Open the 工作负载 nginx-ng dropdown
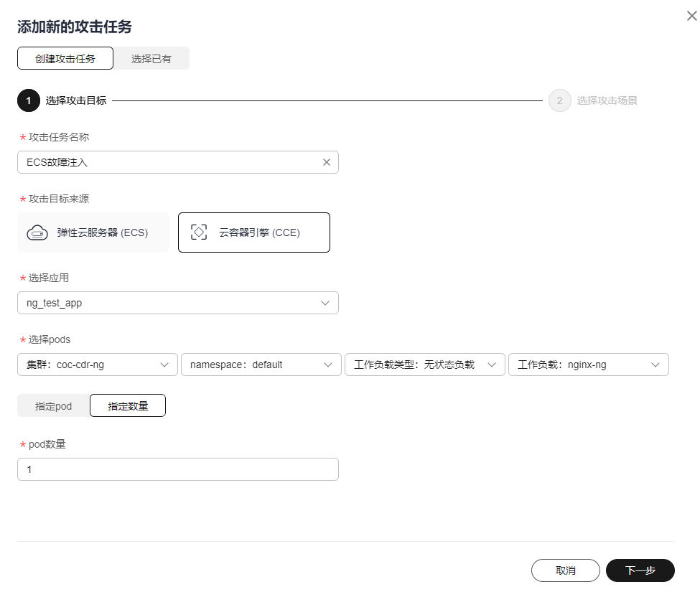The image size is (700, 597). pyautogui.click(x=589, y=365)
